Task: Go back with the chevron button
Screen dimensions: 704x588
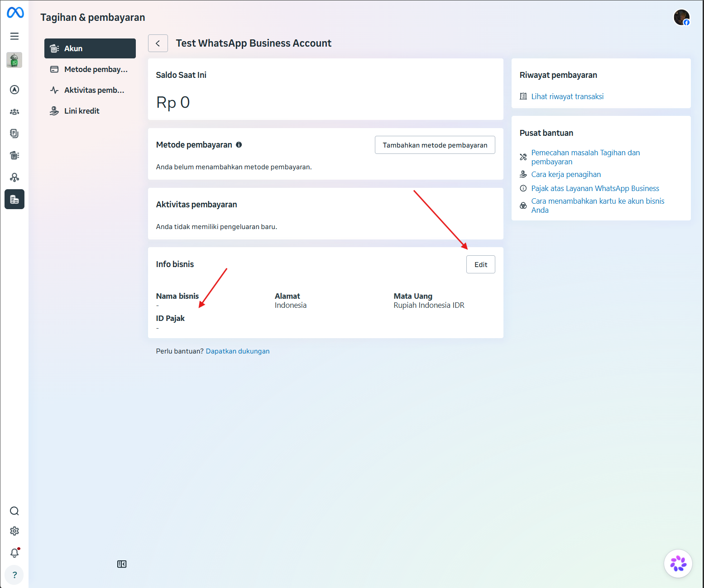Action: [158, 43]
